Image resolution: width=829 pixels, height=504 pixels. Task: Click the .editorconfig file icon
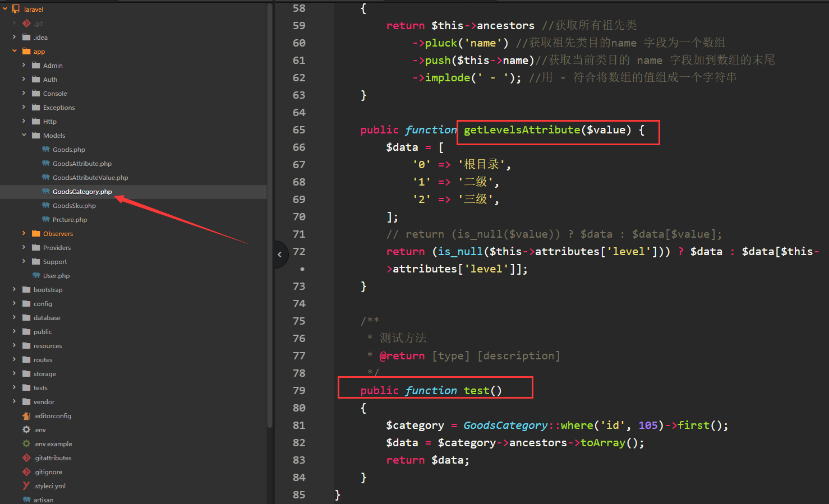pyautogui.click(x=26, y=415)
